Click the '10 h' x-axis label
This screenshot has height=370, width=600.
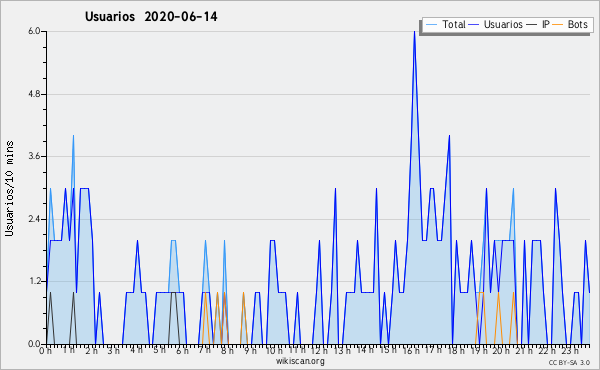click(x=274, y=351)
